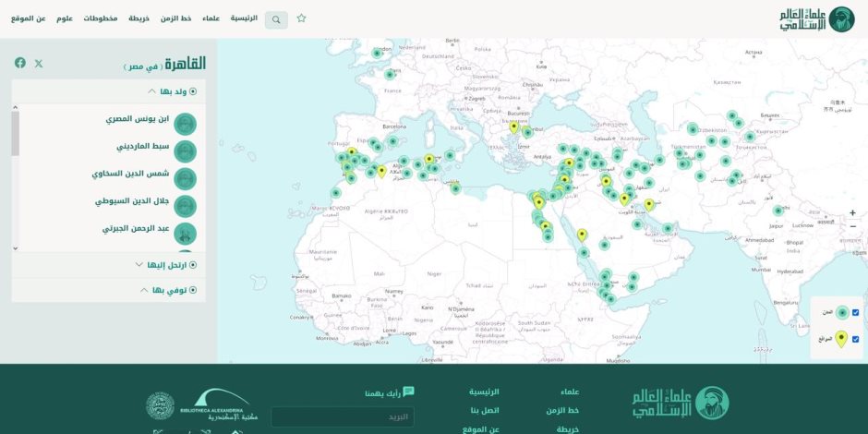868x434 pixels.
Task: Click the portrait of عبد الرحمن الجبرتي
Action: [x=185, y=233]
